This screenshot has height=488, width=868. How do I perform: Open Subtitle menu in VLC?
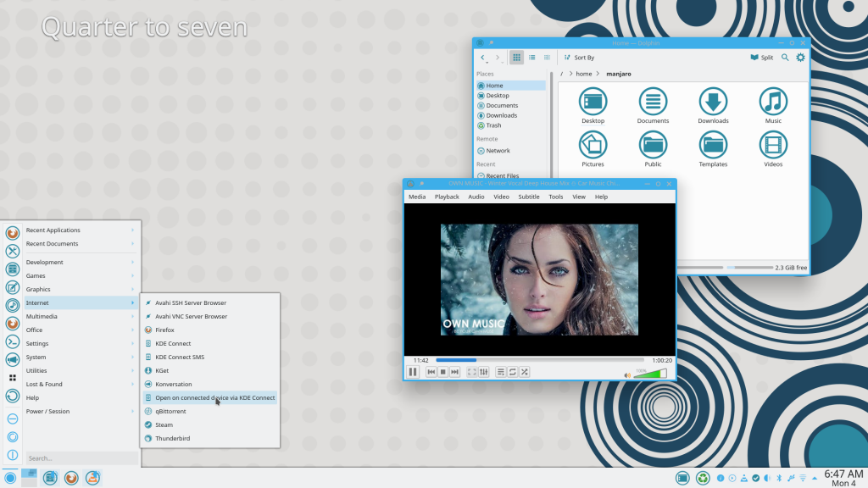[x=528, y=197]
